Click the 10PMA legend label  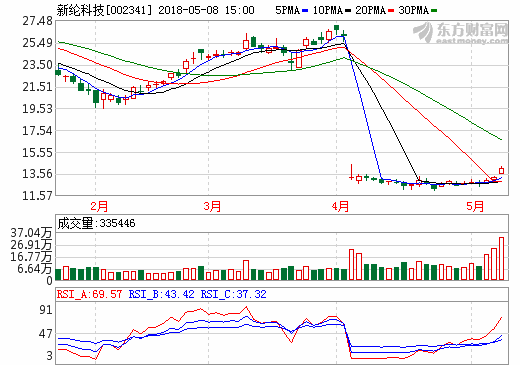tap(328, 10)
